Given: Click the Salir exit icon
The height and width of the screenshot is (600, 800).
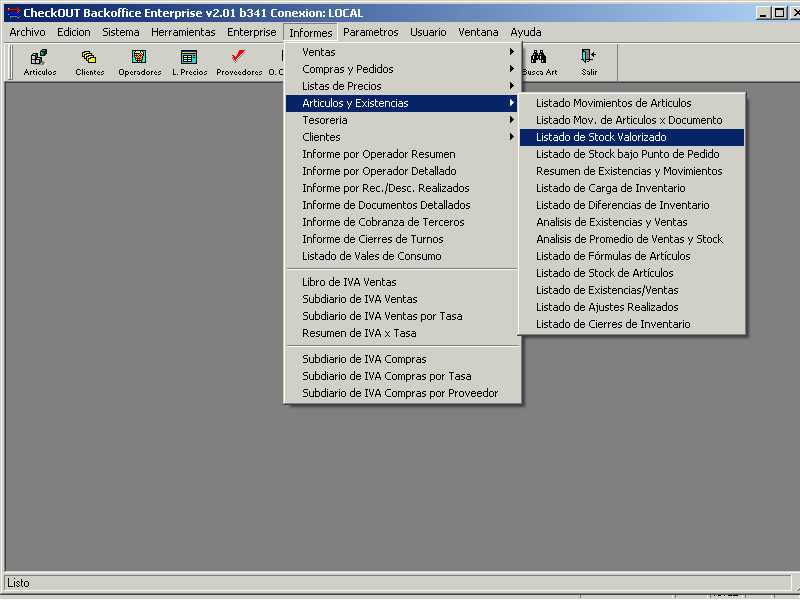Looking at the screenshot, I should [x=589, y=63].
